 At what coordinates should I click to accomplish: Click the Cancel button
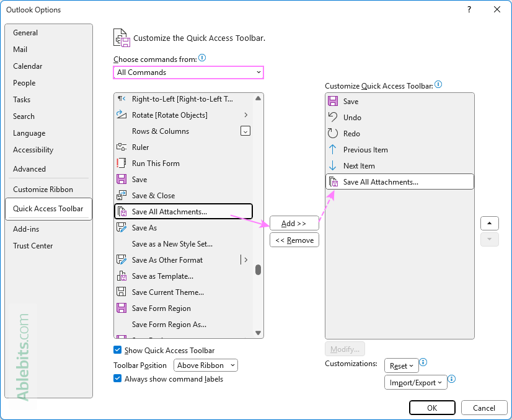click(484, 408)
